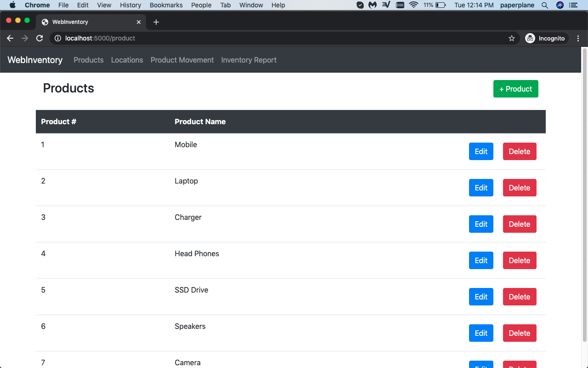Edit the Laptop product
This screenshot has width=588, height=368.
(481, 188)
